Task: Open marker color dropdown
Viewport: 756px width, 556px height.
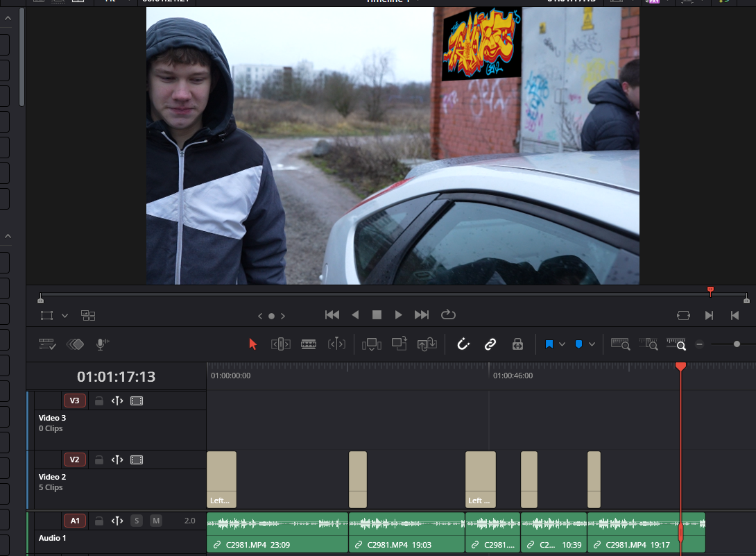Action: (x=592, y=344)
